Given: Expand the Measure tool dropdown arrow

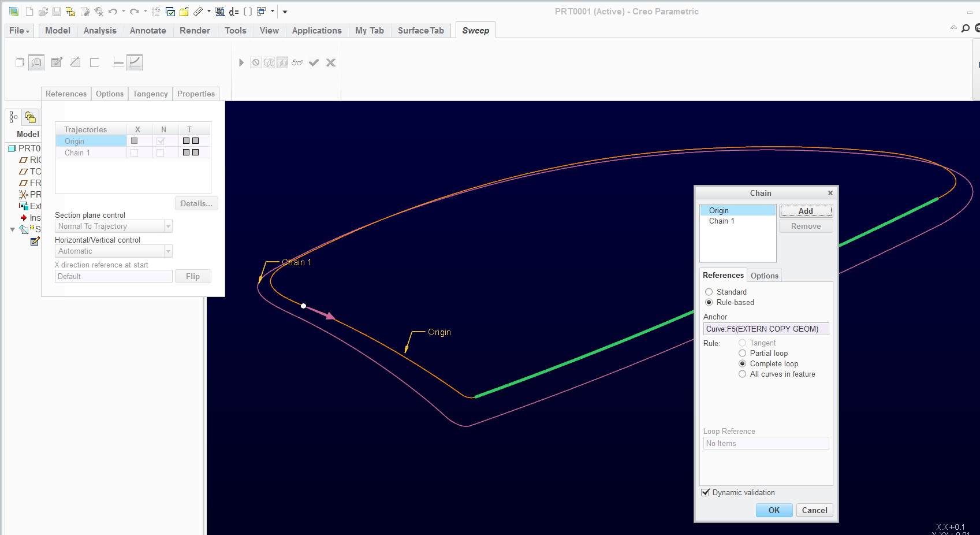Looking at the screenshot, I should [209, 12].
